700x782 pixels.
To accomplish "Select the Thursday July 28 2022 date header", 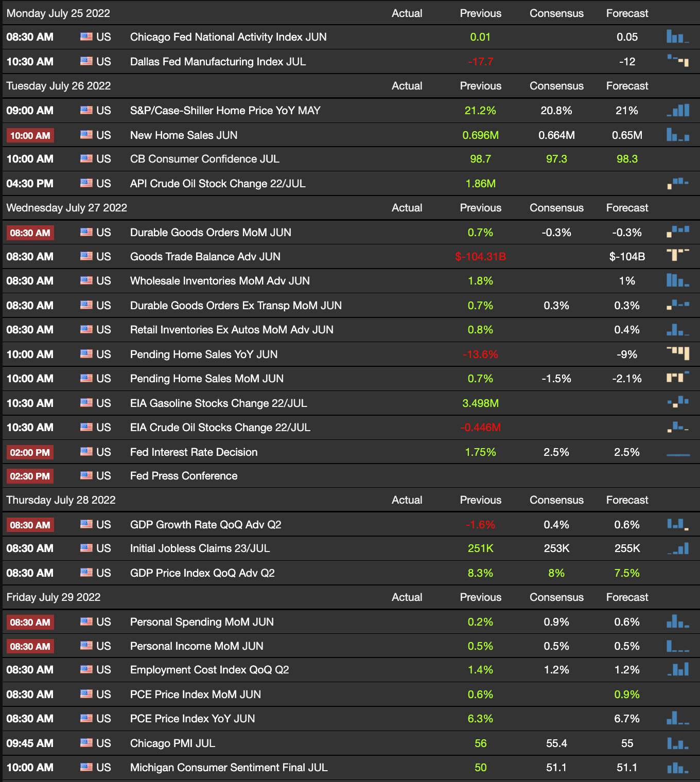I will pyautogui.click(x=61, y=500).
